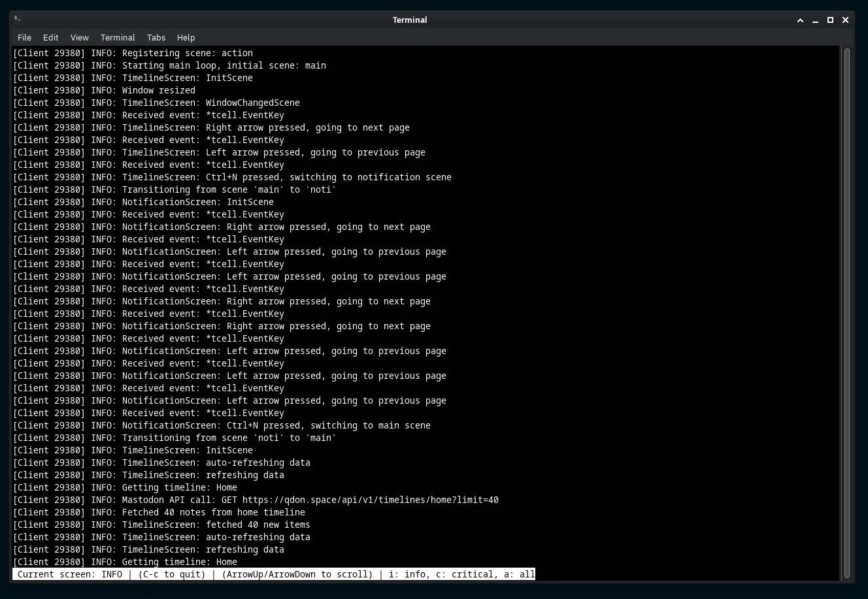Screen dimensions: 868x599
Task: Click the 'Window resized' log line
Action: [158, 90]
